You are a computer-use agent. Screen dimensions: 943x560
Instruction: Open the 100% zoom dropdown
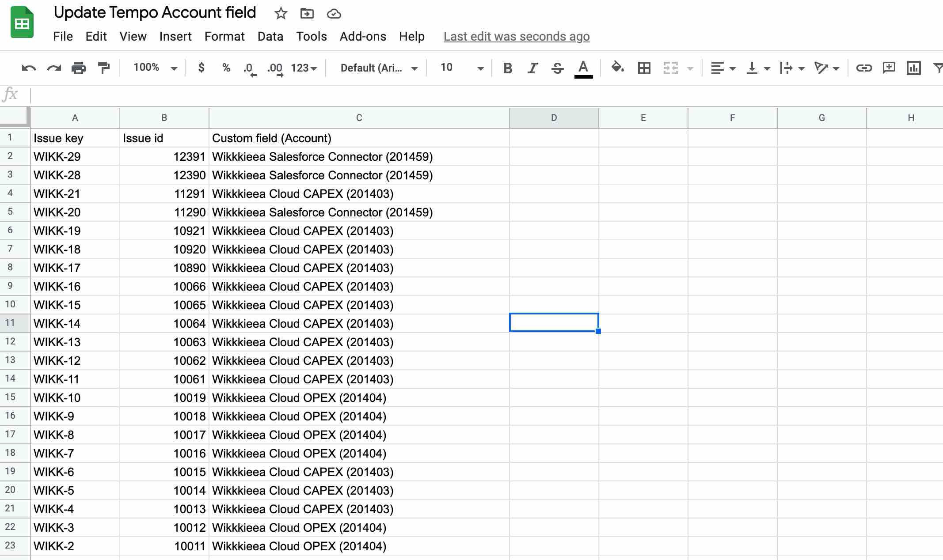point(155,68)
